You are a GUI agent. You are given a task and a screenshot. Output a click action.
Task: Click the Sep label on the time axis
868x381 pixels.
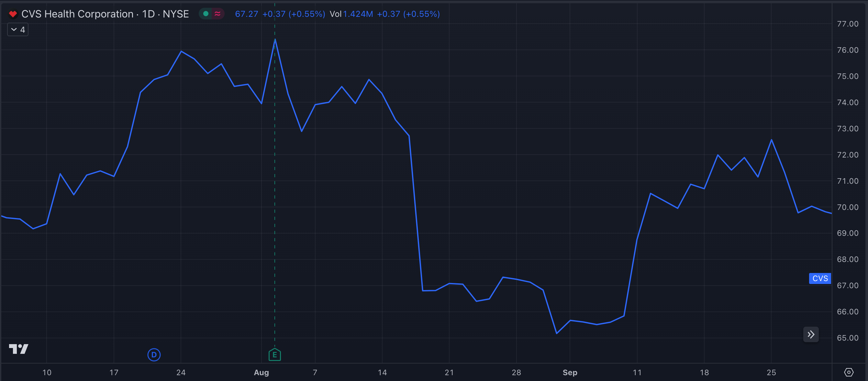pyautogui.click(x=571, y=373)
